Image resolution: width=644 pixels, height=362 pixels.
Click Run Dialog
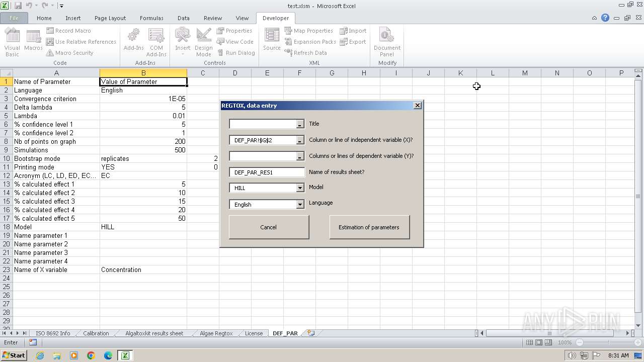(236, 53)
